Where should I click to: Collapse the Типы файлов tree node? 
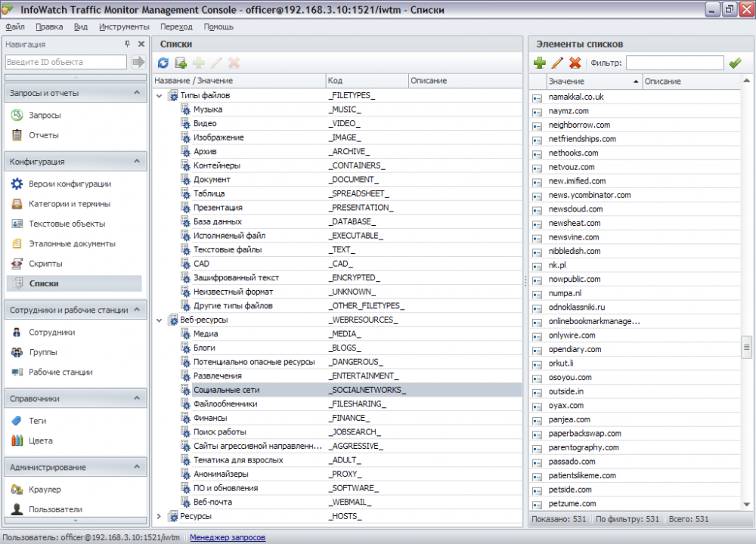(159, 96)
